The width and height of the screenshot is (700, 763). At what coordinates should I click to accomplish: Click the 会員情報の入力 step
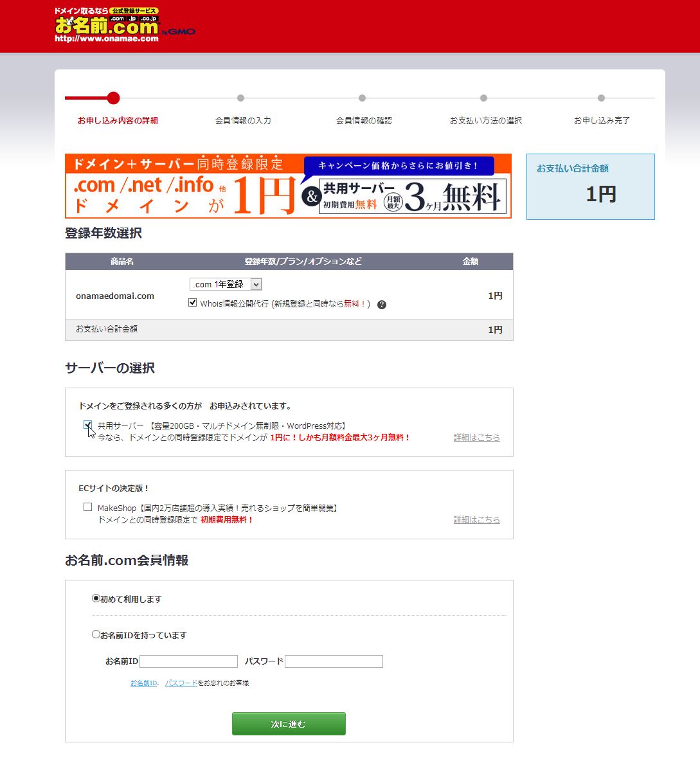(x=243, y=120)
